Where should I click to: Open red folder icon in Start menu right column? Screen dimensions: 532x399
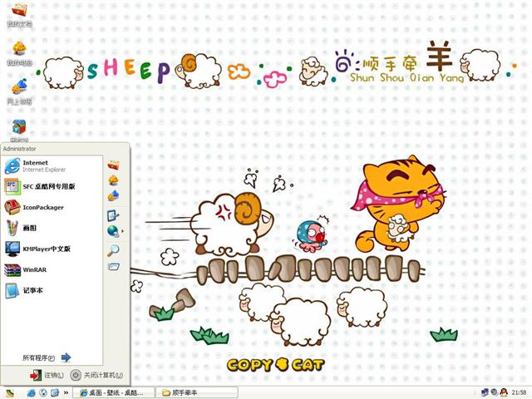click(113, 165)
